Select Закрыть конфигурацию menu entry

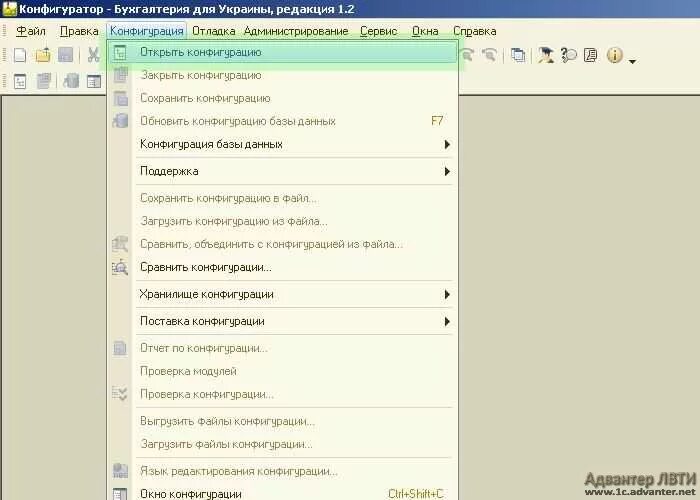click(x=283, y=75)
